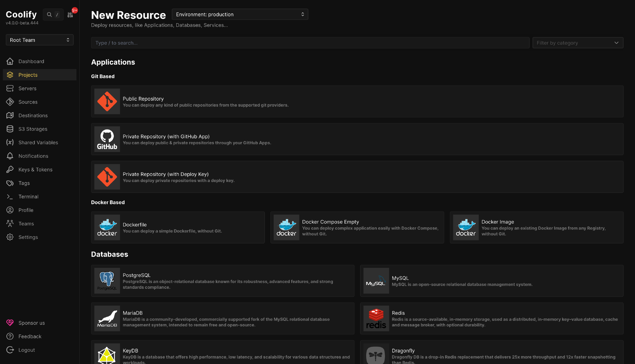This screenshot has width=635, height=364.
Task: Click the GitHub logo for Private Repository
Action: 107,139
